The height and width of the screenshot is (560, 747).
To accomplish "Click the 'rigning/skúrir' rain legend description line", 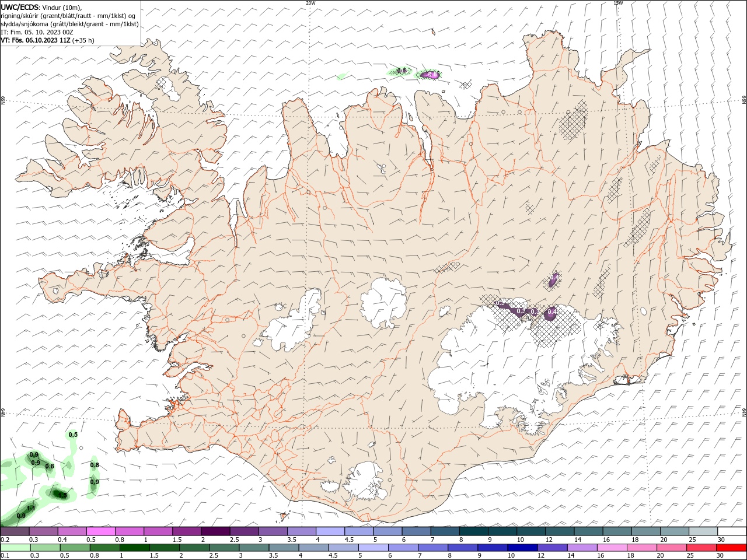I will tap(68, 16).
